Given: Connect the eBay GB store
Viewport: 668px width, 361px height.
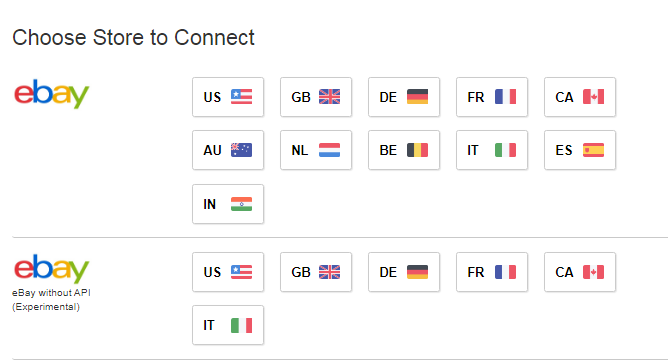Looking at the screenshot, I should point(316,97).
